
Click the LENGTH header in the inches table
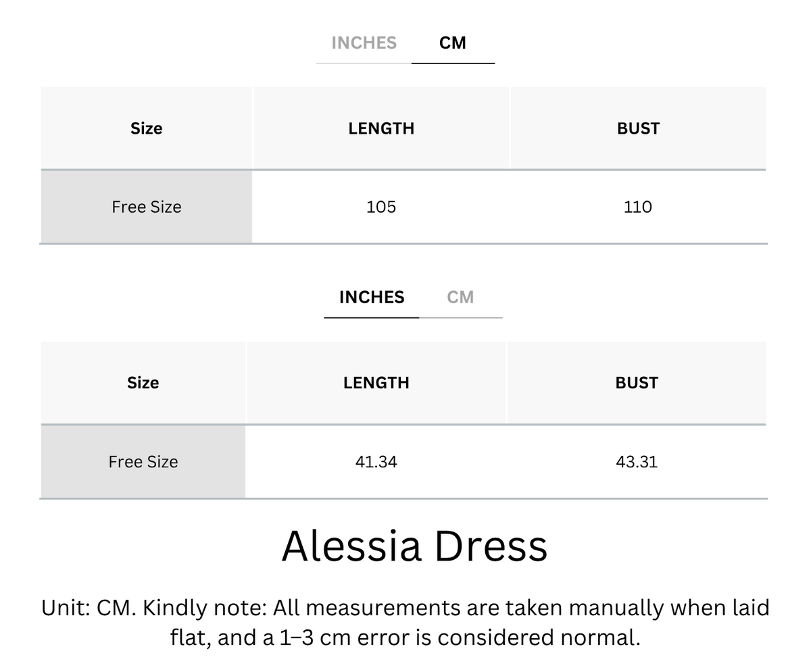[x=376, y=383]
